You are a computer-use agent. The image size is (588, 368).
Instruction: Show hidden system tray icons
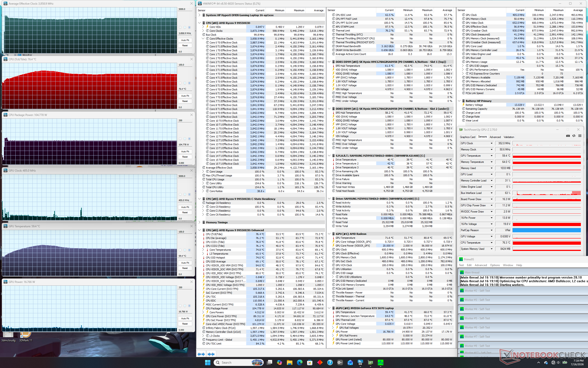click(538, 362)
